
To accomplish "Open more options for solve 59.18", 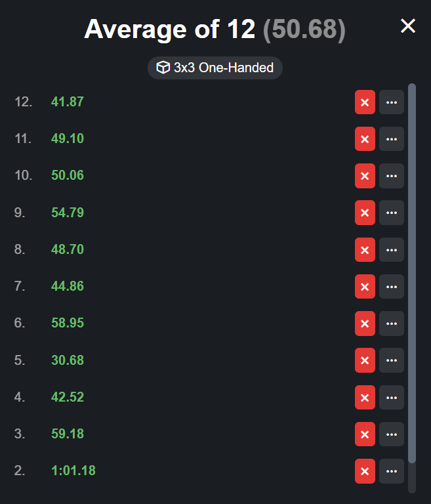I will pos(392,434).
